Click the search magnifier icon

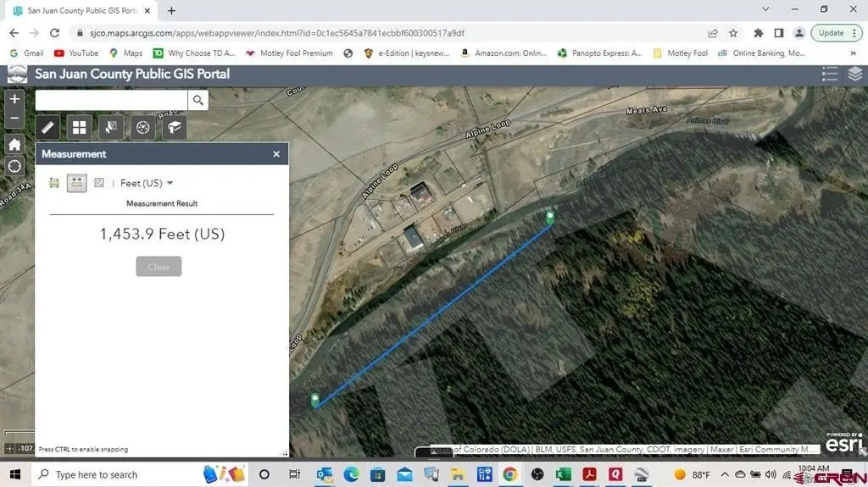(x=198, y=101)
